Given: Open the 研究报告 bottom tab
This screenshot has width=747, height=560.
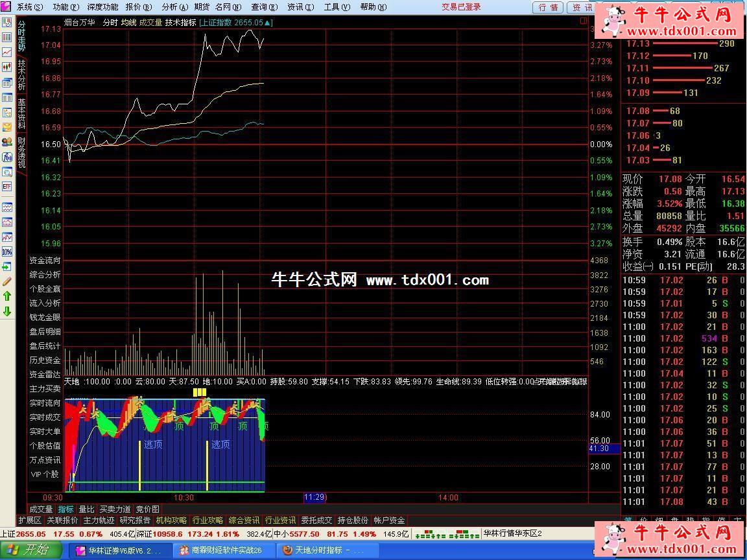Looking at the screenshot, I should pyautogui.click(x=135, y=520).
